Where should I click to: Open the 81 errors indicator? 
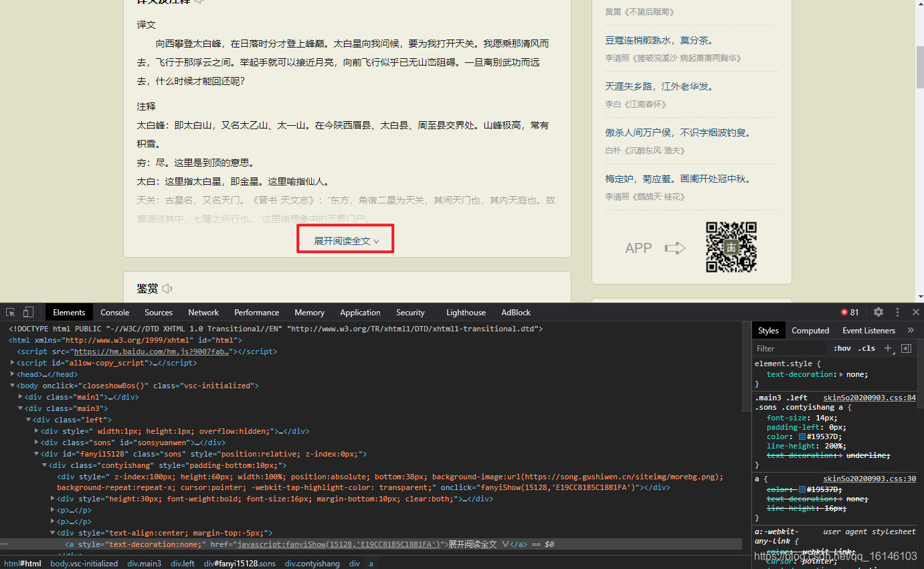click(x=850, y=312)
